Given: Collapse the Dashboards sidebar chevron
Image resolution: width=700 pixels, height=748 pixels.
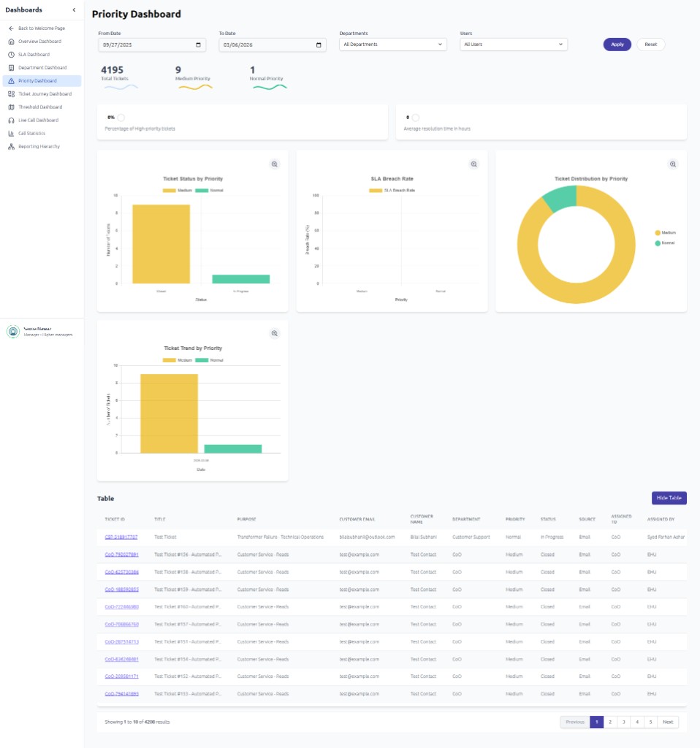Looking at the screenshot, I should point(74,9).
